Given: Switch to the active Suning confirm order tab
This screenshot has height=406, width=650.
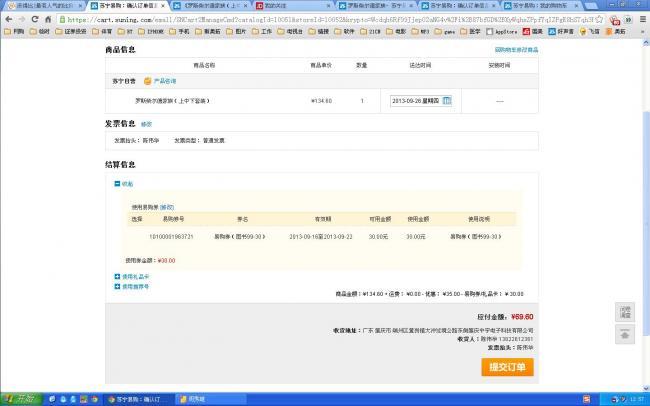Looking at the screenshot, I should [x=128, y=6].
